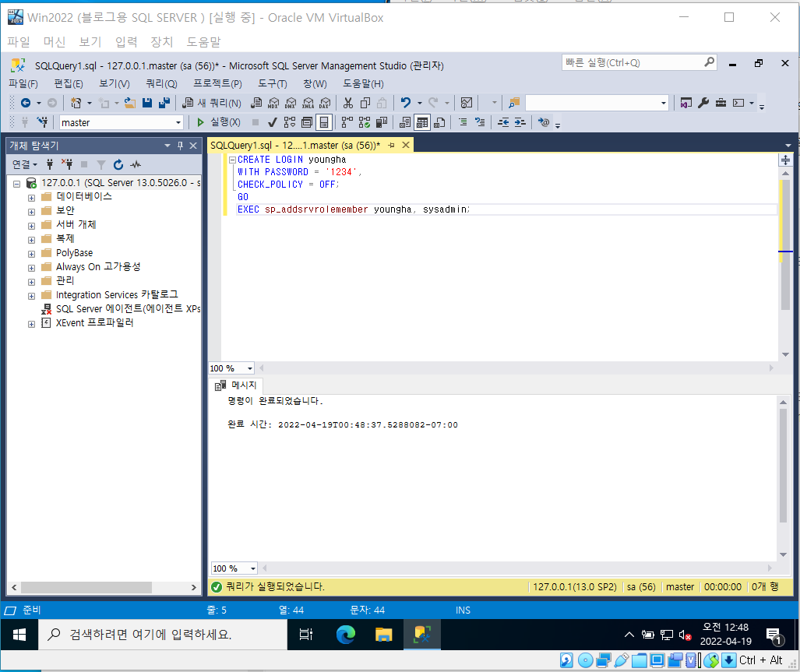Toggle Include Client Statistics
This screenshot has width=800, height=672.
click(x=381, y=122)
